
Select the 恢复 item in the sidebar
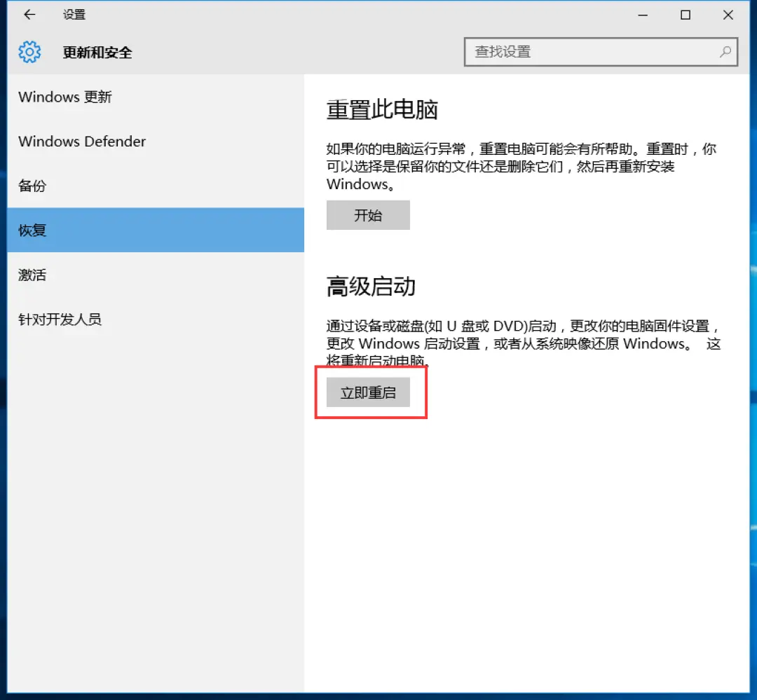pos(32,230)
